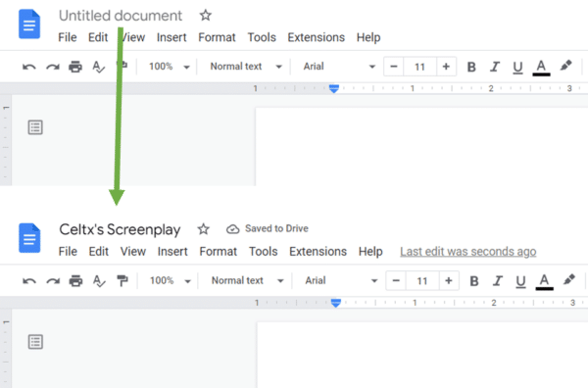Click the Docs home icon beside Celtx's Screenplay
Screen dimensions: 588x388
tap(29, 238)
